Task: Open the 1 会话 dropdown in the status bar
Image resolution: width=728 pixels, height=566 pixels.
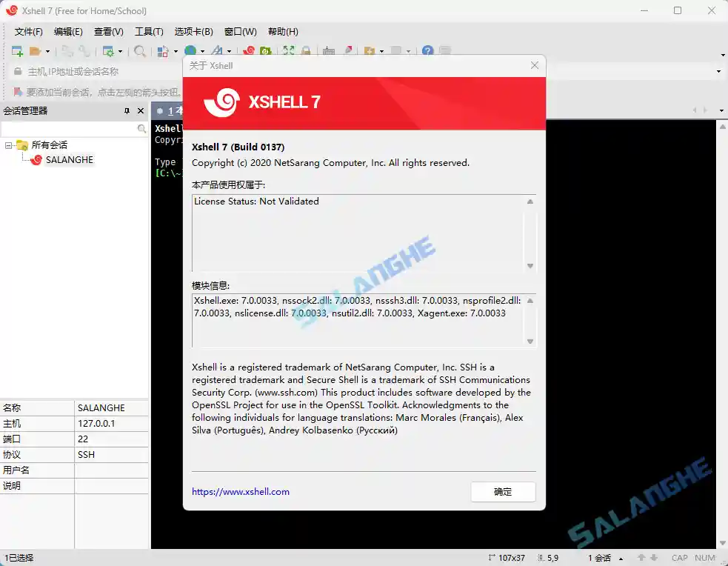Action: [x=621, y=557]
